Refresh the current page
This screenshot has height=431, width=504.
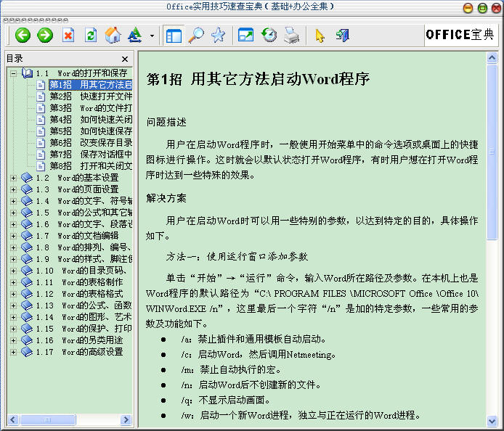pyautogui.click(x=91, y=35)
